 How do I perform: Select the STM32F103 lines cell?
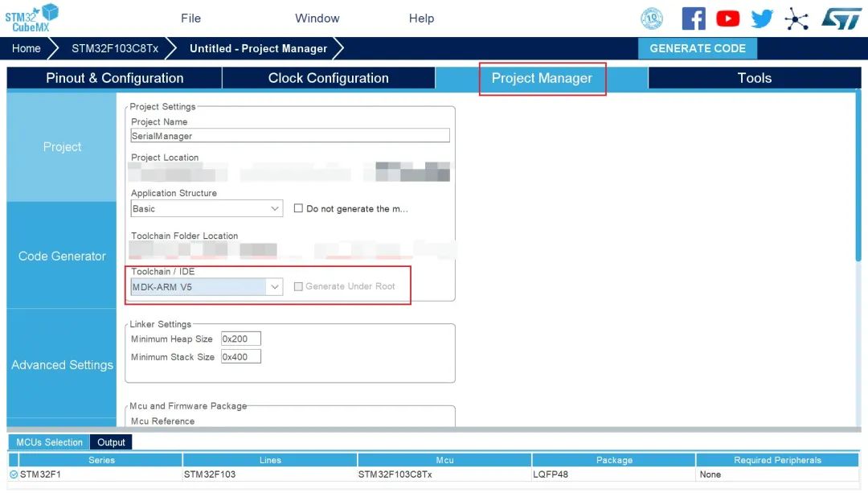(270, 474)
